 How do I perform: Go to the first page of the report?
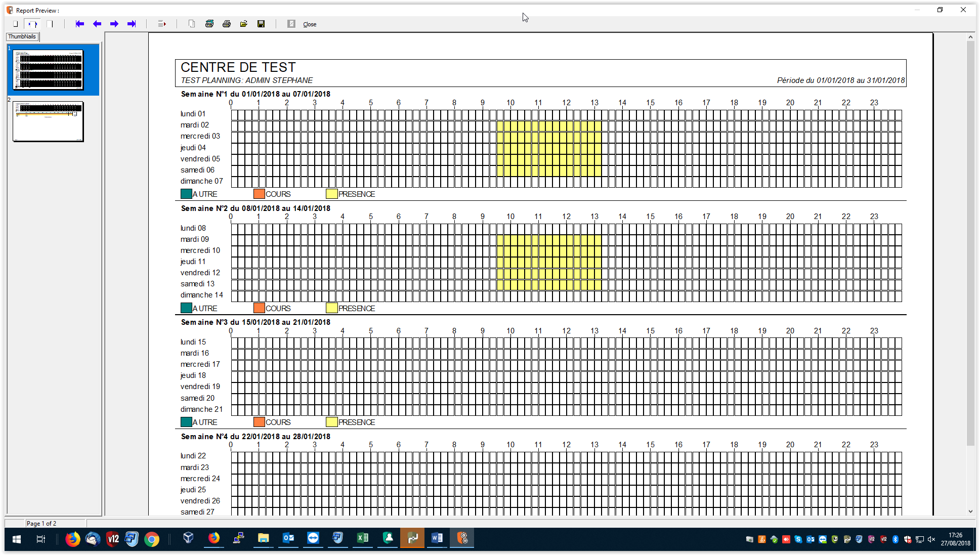coord(79,24)
